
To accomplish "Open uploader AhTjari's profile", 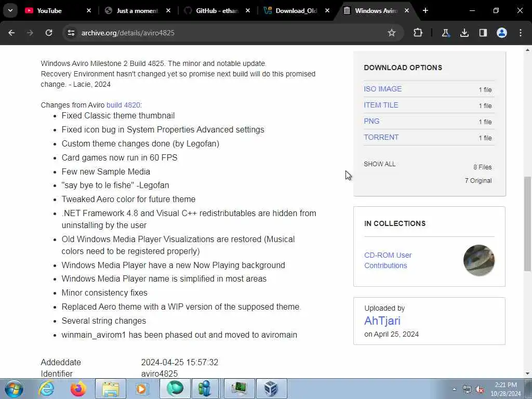I will pyautogui.click(x=382, y=321).
